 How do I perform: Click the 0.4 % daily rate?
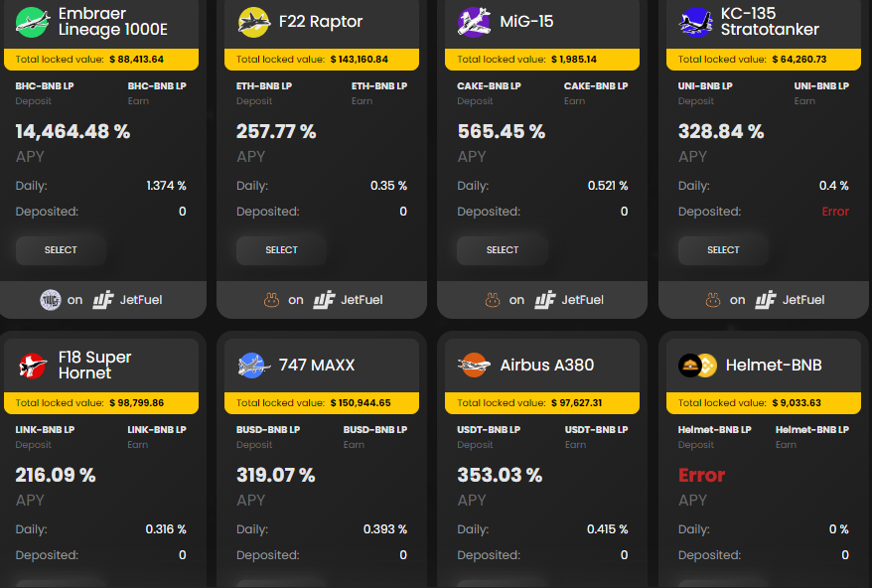(833, 186)
